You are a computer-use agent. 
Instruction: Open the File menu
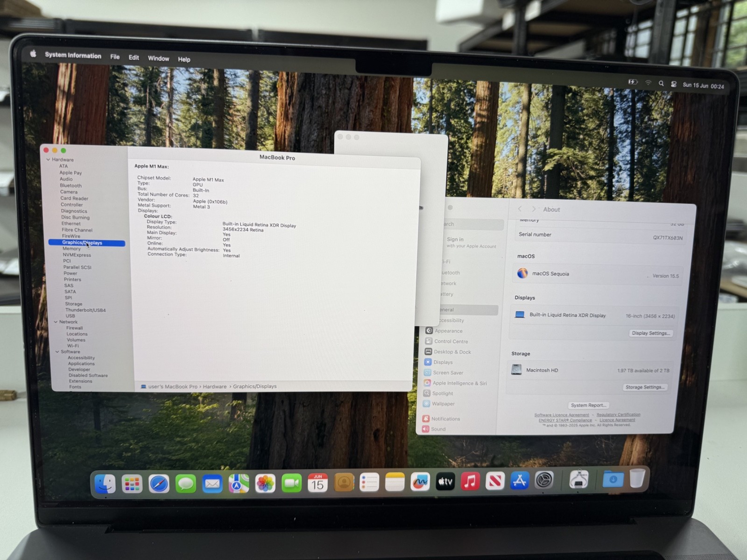[x=115, y=57]
